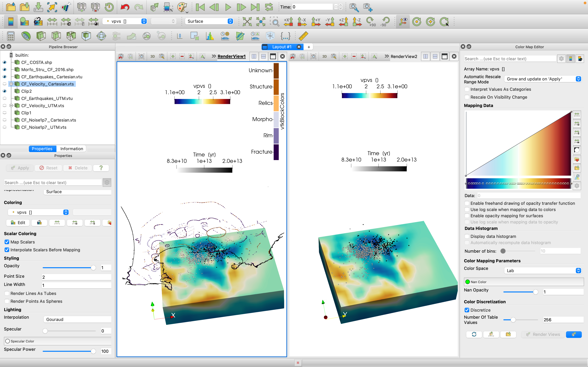588x367 pixels.
Task: Collapse the CF_Velocity_UTM.vts tree node
Action: tap(11, 106)
